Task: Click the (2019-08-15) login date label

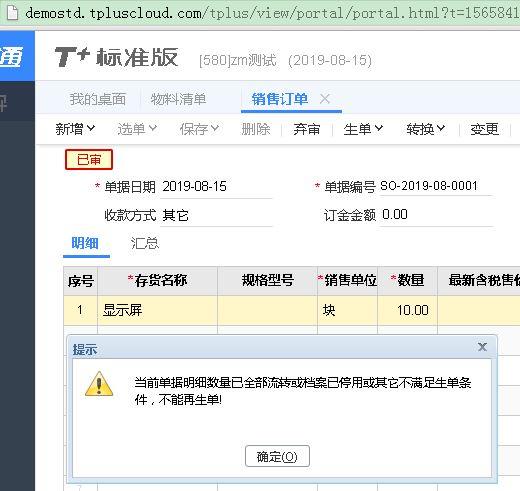Action: (x=330, y=61)
